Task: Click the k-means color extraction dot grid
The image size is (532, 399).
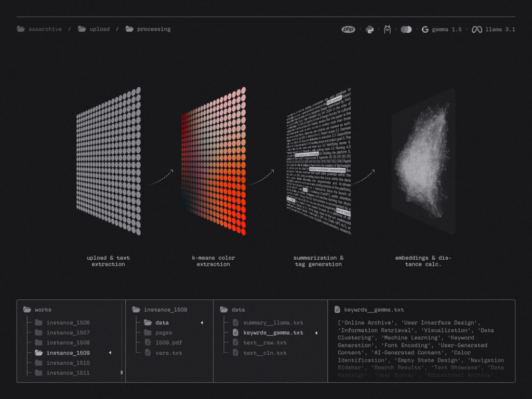Action: (x=214, y=161)
